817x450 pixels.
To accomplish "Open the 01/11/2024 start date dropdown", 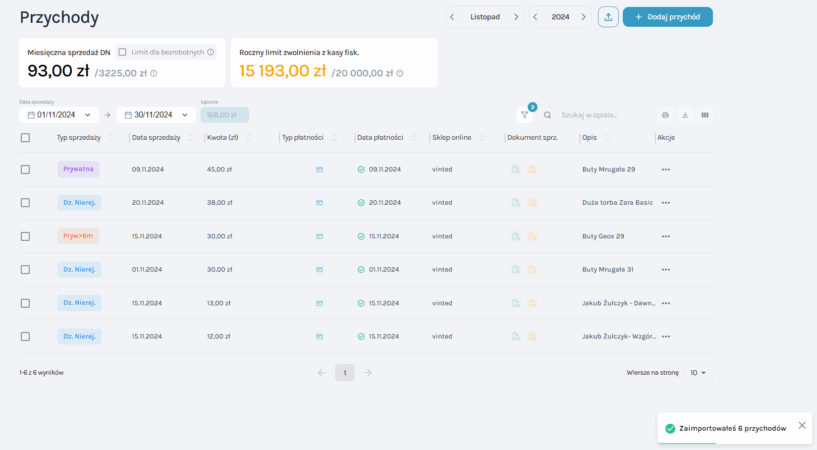I will click(59, 115).
